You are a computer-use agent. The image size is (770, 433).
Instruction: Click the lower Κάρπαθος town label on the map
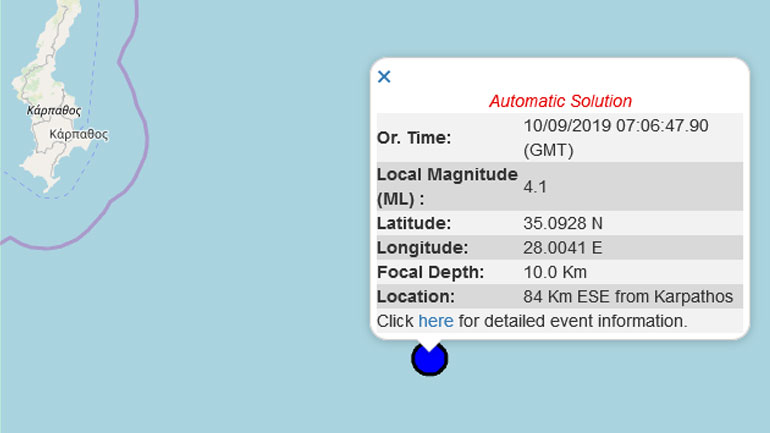point(78,133)
